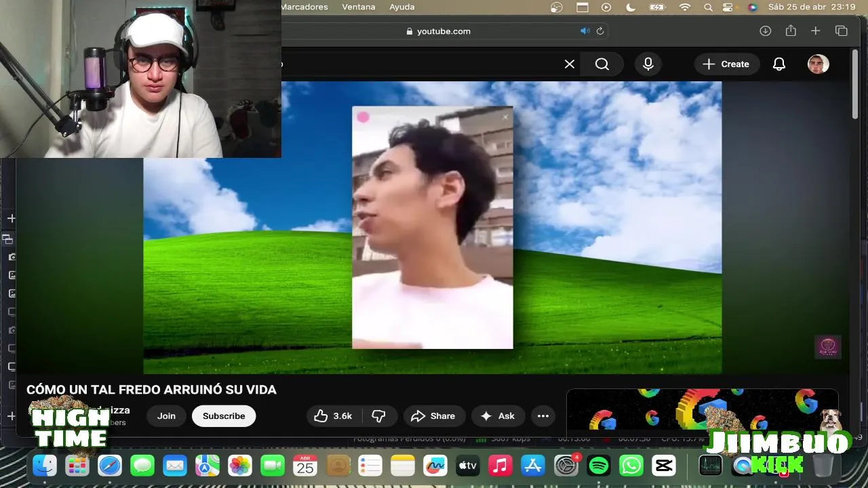
Task: Open Mail from the Dock
Action: pyautogui.click(x=175, y=466)
